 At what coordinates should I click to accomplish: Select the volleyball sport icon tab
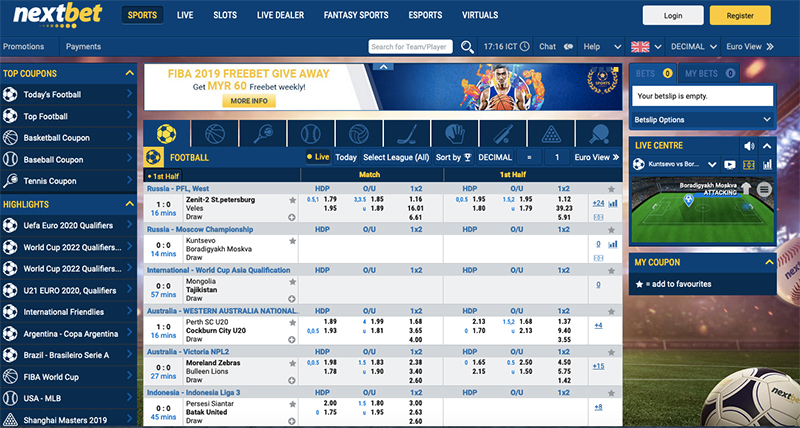tap(359, 134)
